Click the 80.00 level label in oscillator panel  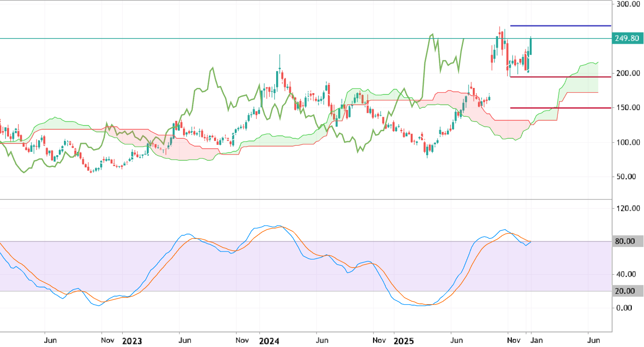(x=626, y=241)
